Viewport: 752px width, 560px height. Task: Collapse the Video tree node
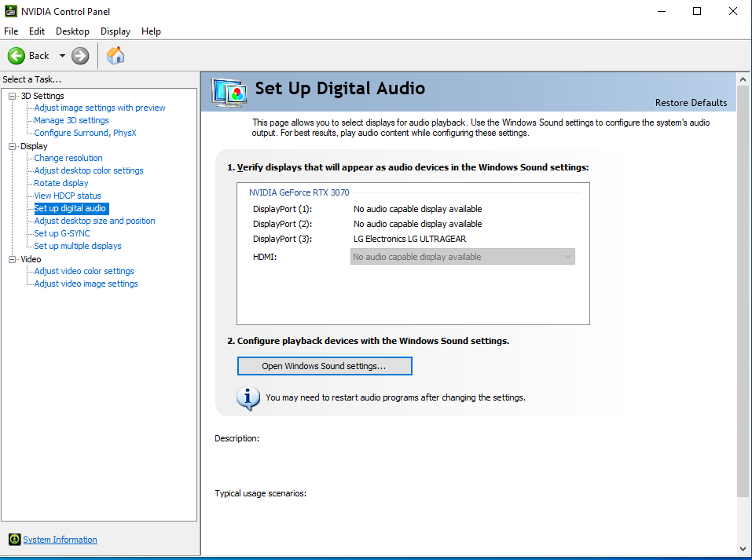pos(13,259)
